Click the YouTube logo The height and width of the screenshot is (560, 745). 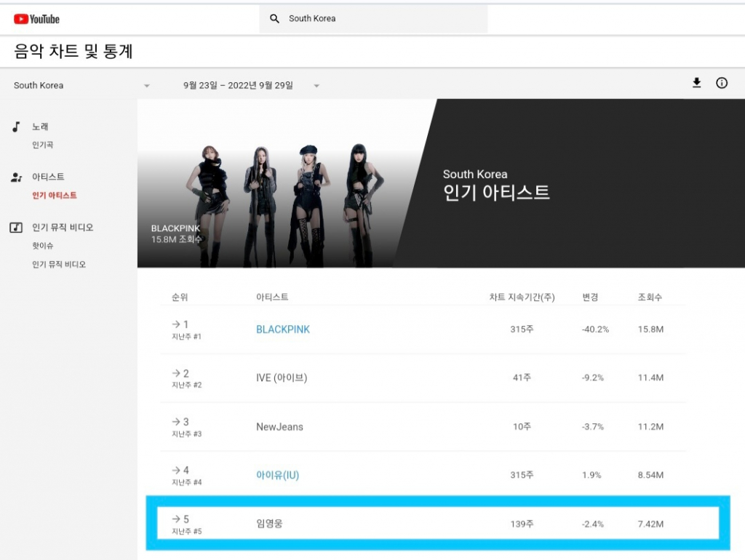pyautogui.click(x=36, y=19)
